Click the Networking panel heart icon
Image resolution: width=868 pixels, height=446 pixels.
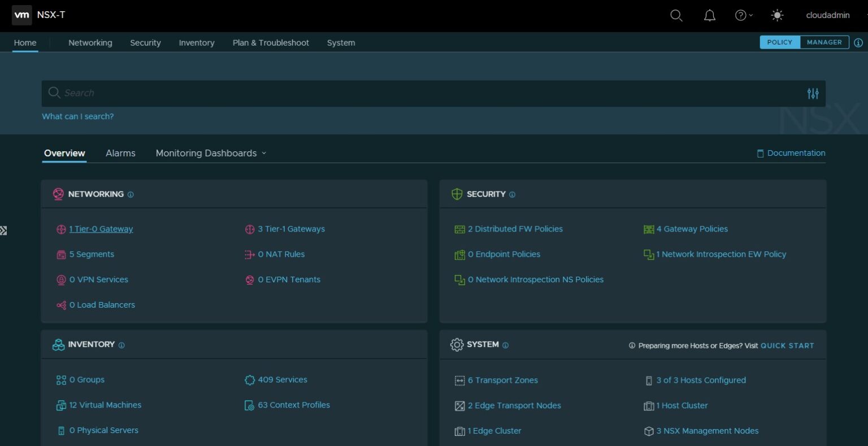click(x=58, y=194)
